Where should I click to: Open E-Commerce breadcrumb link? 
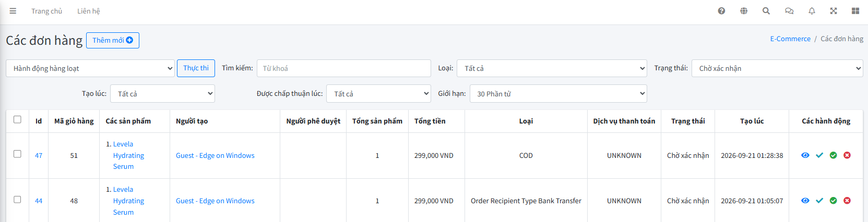click(790, 39)
